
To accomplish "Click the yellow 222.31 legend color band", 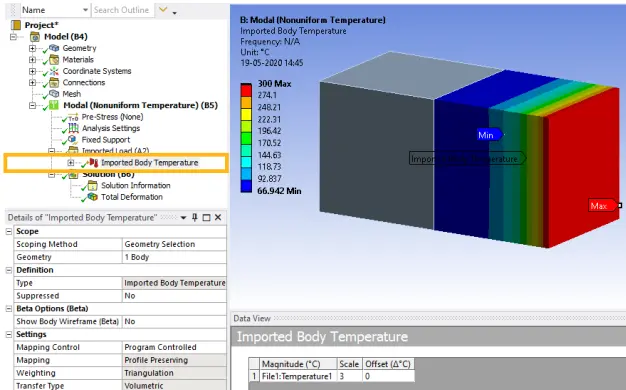I will point(246,115).
